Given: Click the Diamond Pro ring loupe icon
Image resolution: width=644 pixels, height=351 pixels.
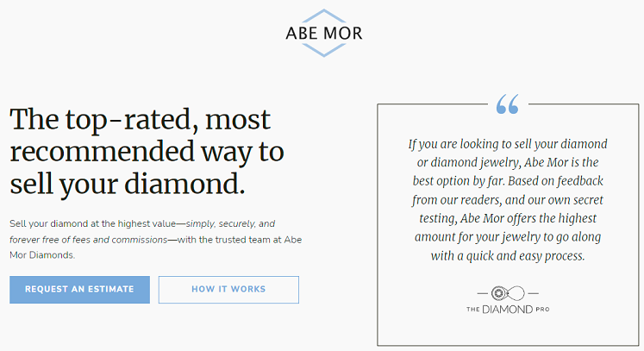Looking at the screenshot, I should coord(508,293).
